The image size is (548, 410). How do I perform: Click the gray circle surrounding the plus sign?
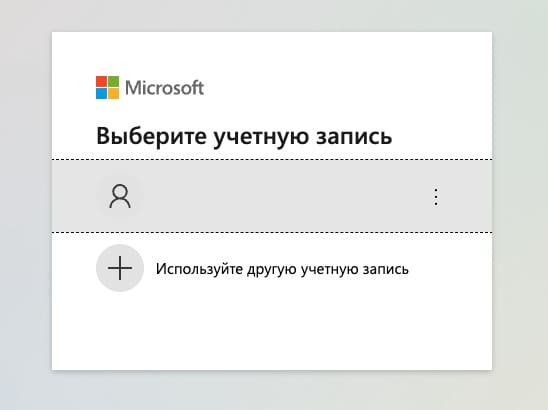[x=120, y=268]
